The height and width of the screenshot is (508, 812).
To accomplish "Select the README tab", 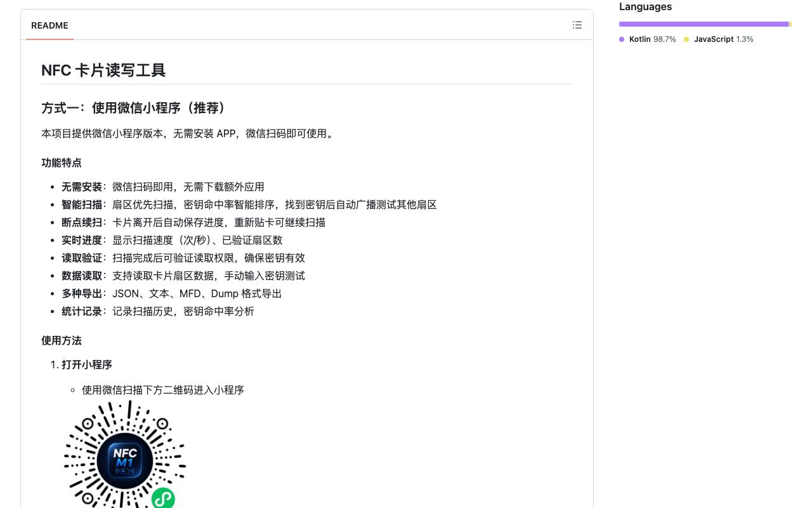I will (x=49, y=25).
